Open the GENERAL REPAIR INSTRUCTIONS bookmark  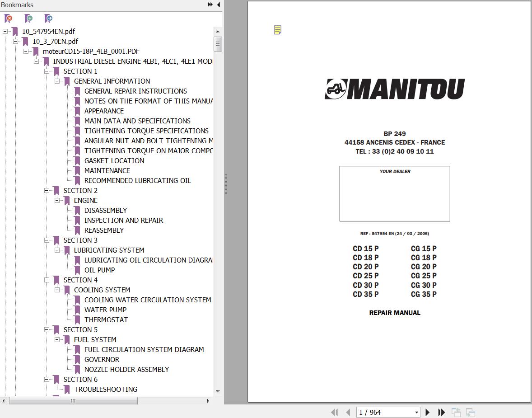click(135, 91)
